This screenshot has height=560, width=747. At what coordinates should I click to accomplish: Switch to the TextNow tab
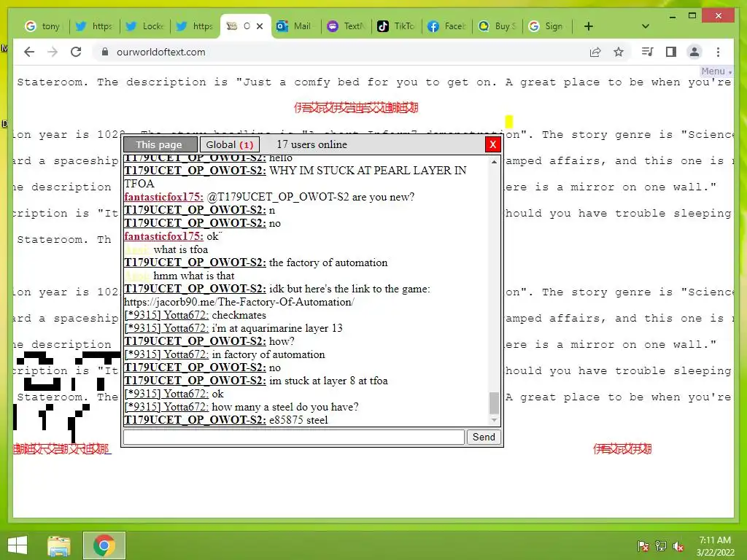pos(346,26)
